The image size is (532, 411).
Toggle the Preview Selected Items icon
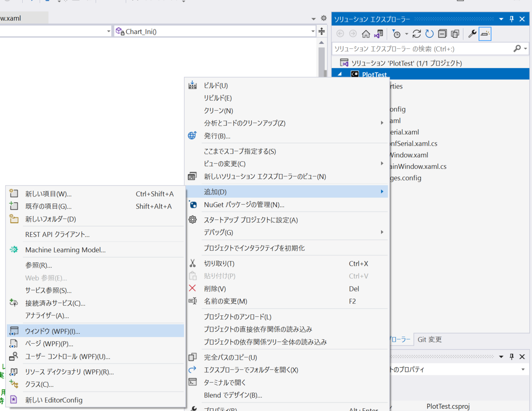(x=455, y=34)
